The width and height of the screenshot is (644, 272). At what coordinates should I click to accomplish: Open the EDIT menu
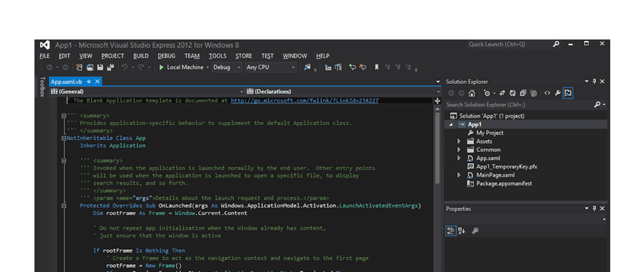(x=65, y=56)
